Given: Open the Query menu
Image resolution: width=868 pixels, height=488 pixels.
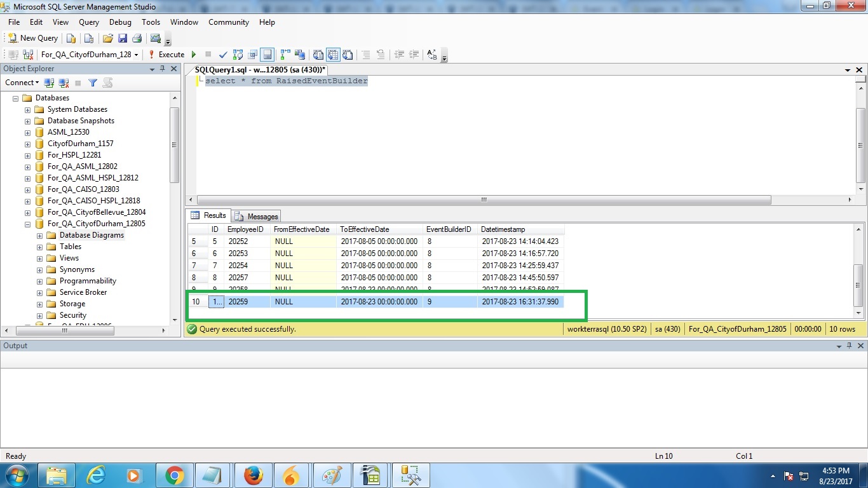Looking at the screenshot, I should [x=89, y=22].
